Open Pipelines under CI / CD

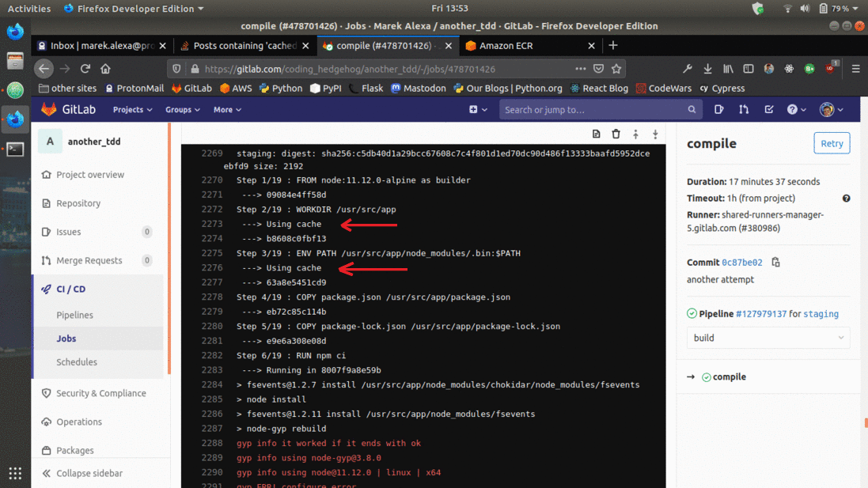pyautogui.click(x=74, y=315)
